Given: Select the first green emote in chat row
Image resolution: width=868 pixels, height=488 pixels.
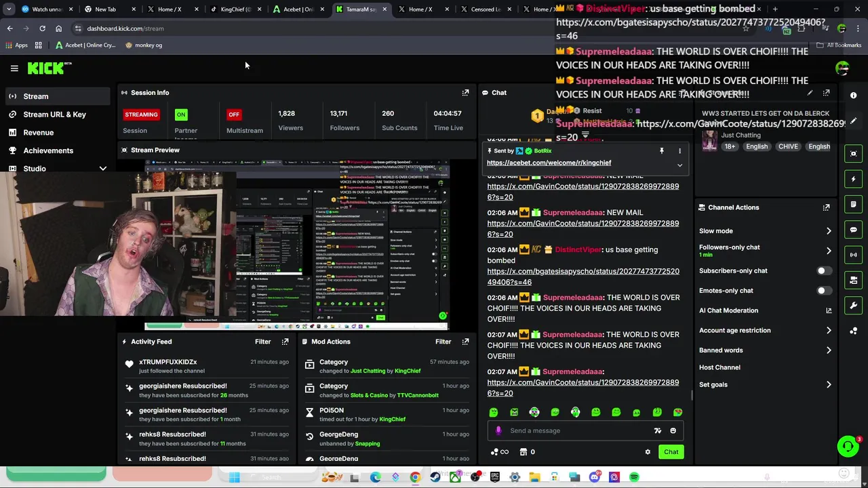Looking at the screenshot, I should pyautogui.click(x=494, y=412).
